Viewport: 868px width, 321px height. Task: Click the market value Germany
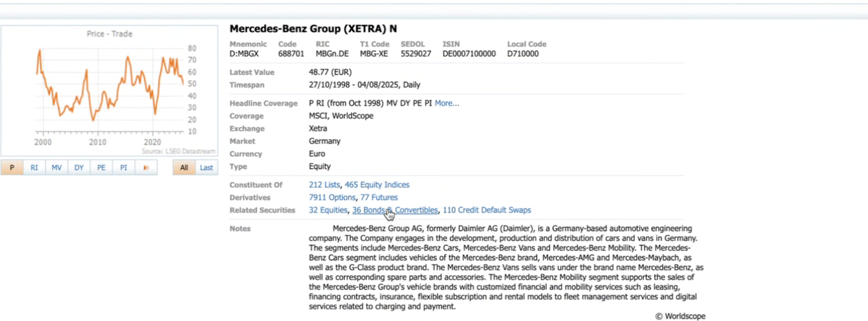[324, 141]
